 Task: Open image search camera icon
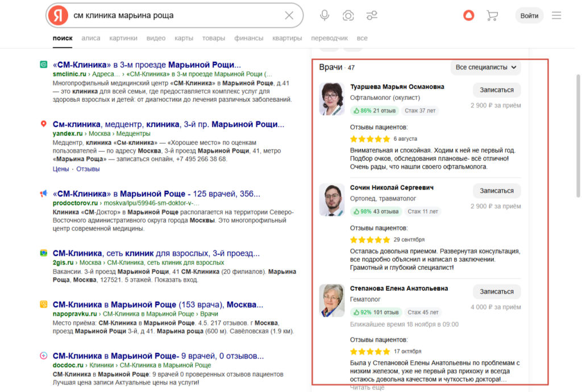point(348,15)
